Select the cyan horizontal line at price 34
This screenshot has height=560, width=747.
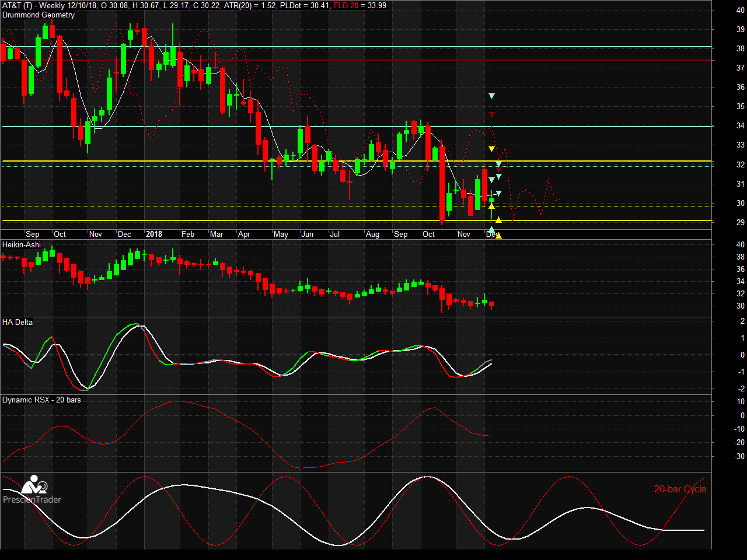tap(357, 126)
